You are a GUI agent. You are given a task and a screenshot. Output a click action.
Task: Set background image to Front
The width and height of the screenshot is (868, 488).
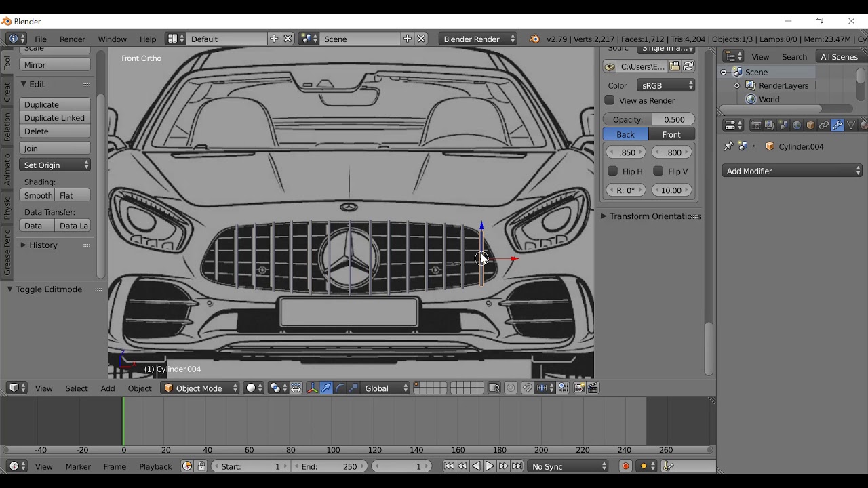[x=671, y=134]
